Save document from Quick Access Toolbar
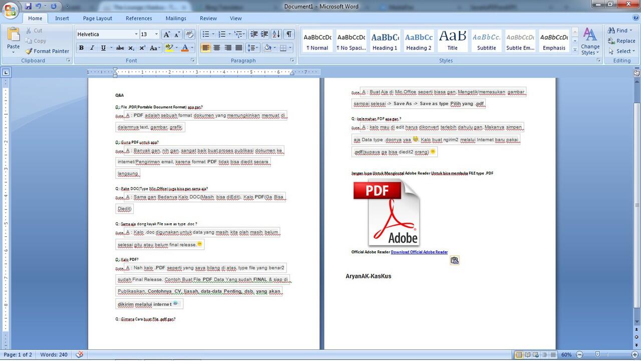This screenshot has height=364, width=641. point(28,6)
